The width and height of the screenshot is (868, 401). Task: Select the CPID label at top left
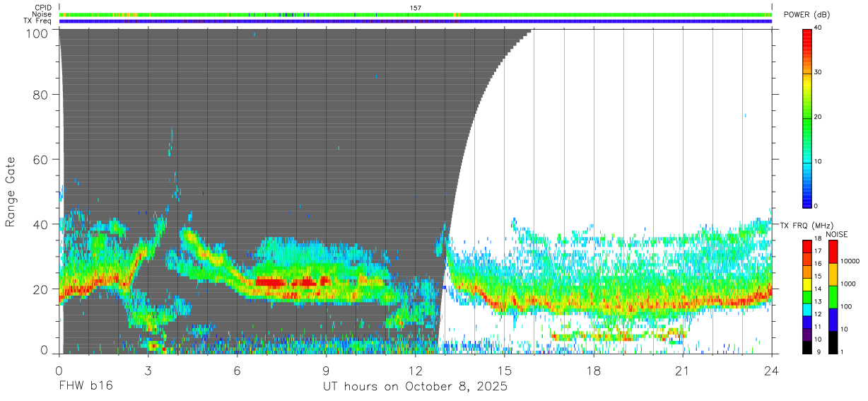click(43, 8)
